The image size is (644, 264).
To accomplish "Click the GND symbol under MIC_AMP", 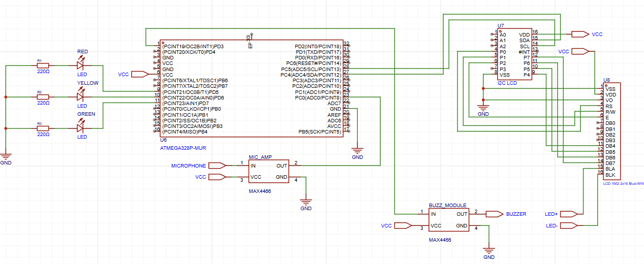I will pos(306,201).
